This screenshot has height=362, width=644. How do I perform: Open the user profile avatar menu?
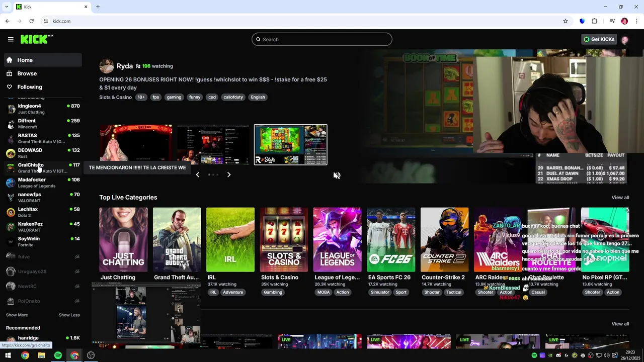pyautogui.click(x=625, y=39)
